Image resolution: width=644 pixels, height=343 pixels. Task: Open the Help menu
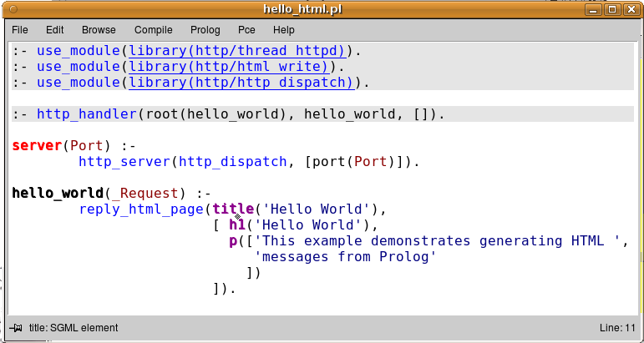pyautogui.click(x=284, y=30)
